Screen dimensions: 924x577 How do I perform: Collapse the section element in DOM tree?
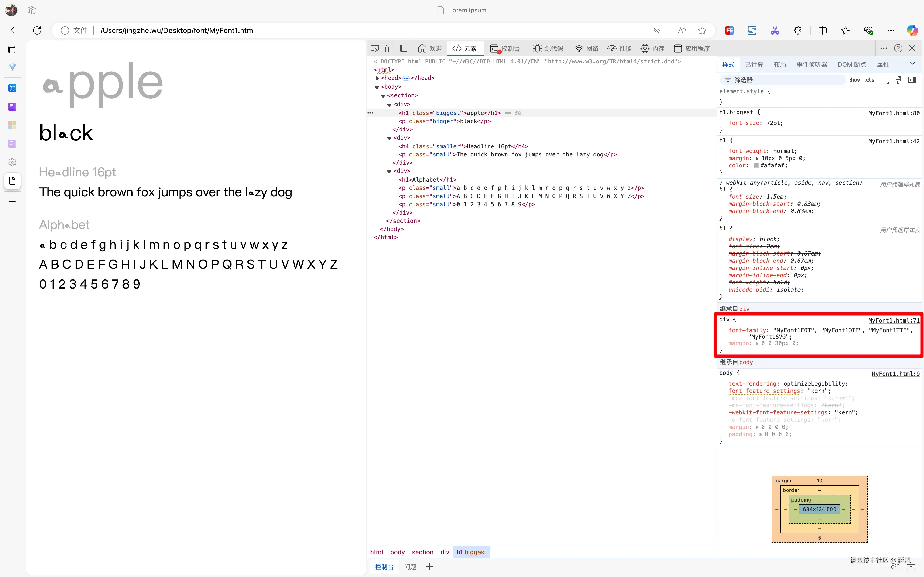tap(383, 96)
